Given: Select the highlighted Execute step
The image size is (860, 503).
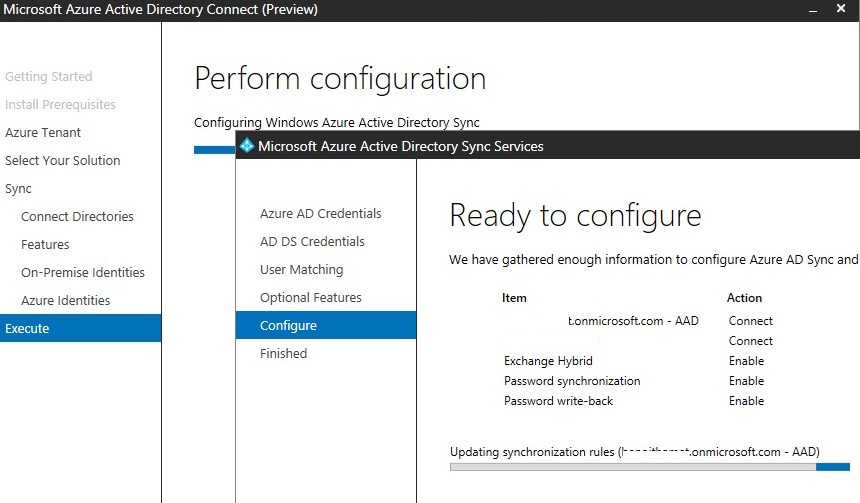Looking at the screenshot, I should pyautogui.click(x=27, y=329).
